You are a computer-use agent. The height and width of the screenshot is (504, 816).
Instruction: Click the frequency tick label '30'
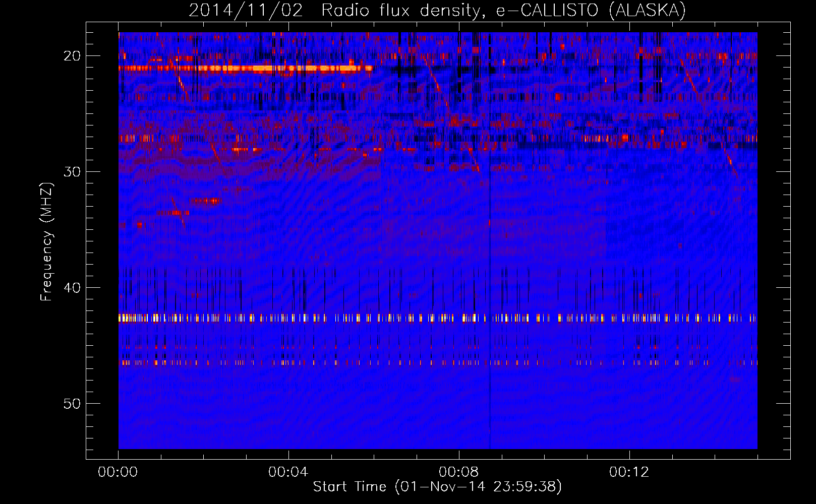click(72, 171)
